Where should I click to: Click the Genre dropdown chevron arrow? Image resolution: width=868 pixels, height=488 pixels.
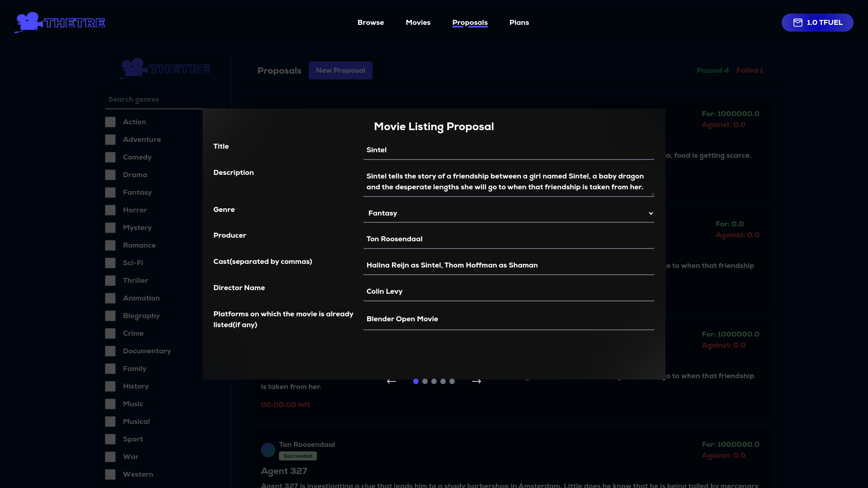(x=651, y=213)
